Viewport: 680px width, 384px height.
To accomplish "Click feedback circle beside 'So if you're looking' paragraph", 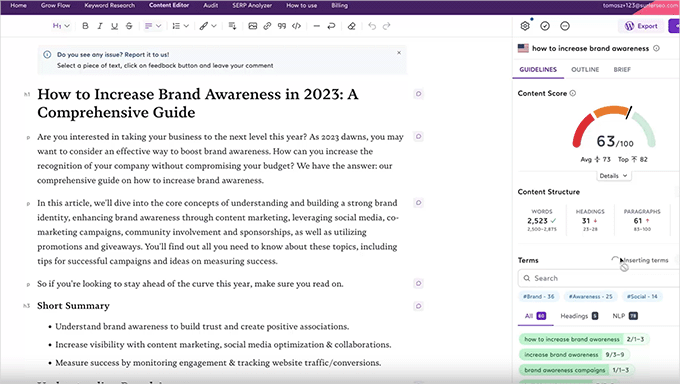I will (418, 283).
